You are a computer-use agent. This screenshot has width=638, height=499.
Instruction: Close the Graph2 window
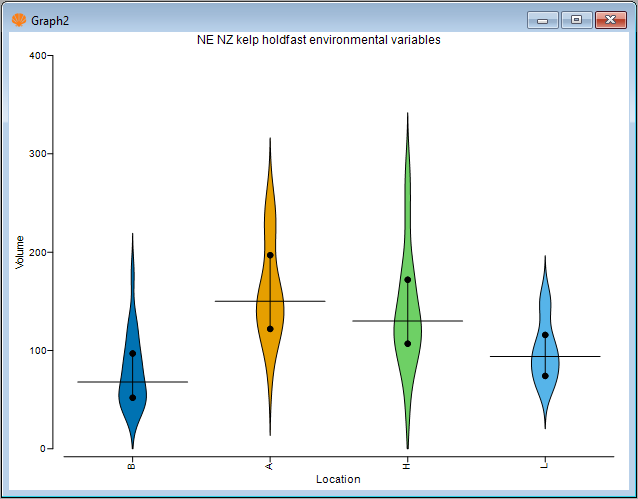(610, 19)
